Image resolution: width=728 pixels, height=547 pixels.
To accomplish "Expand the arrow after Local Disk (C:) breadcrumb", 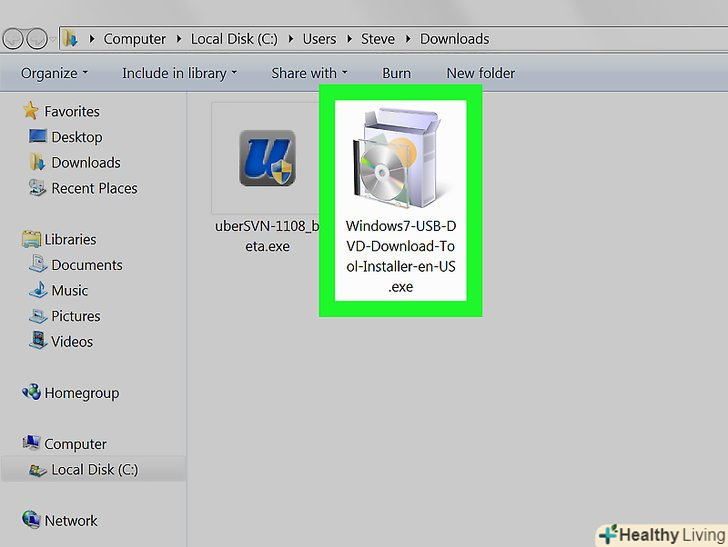I will pos(291,39).
